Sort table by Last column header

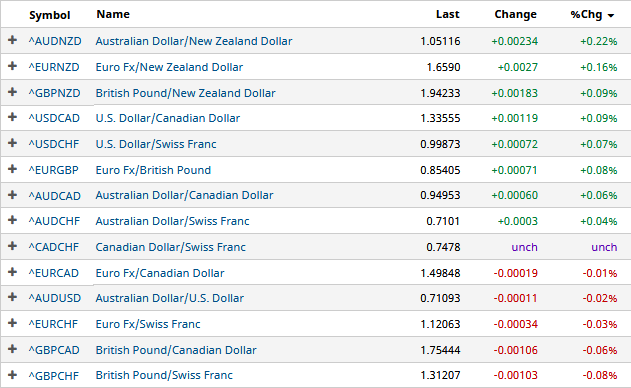tap(447, 14)
